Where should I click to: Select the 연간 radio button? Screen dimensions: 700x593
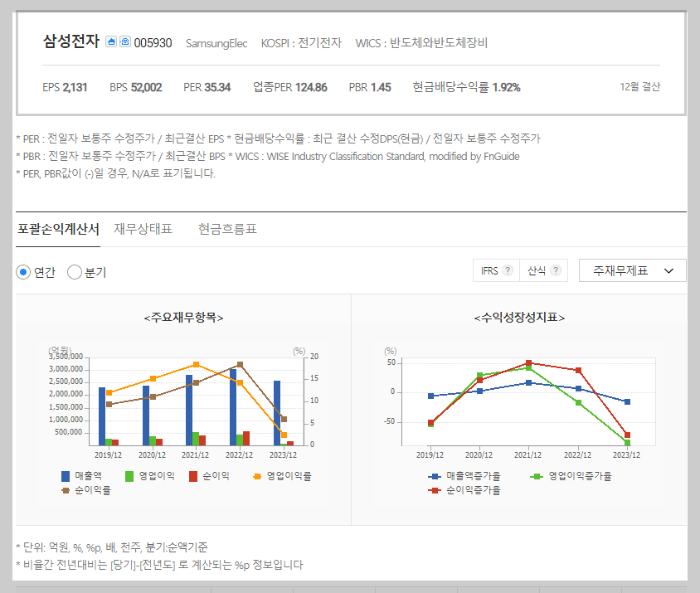click(x=23, y=272)
